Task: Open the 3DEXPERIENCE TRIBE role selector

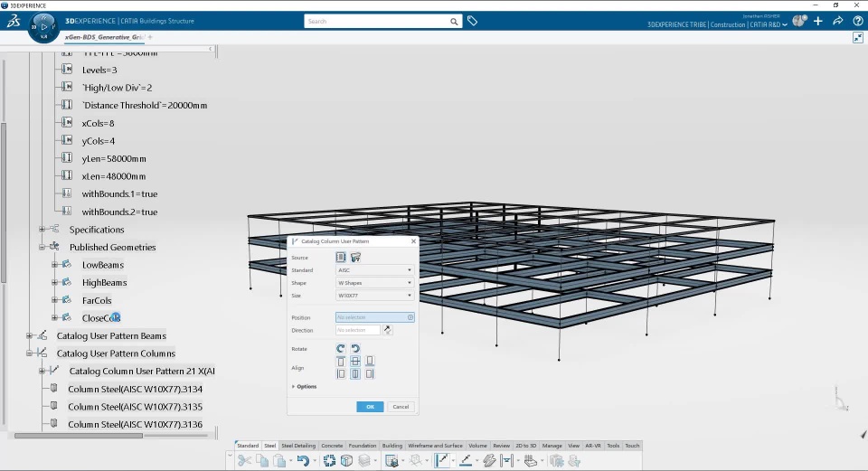Action: [717, 25]
